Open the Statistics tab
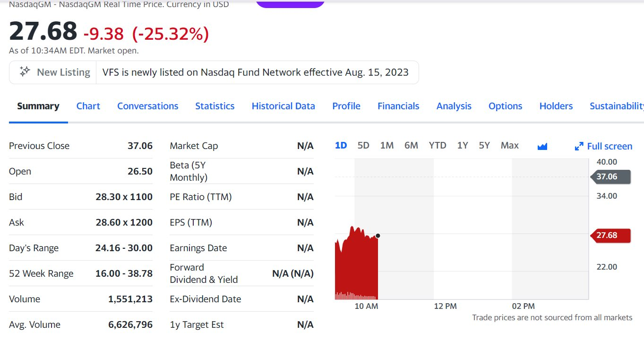Image resolution: width=644 pixels, height=342 pixels. pos(215,106)
